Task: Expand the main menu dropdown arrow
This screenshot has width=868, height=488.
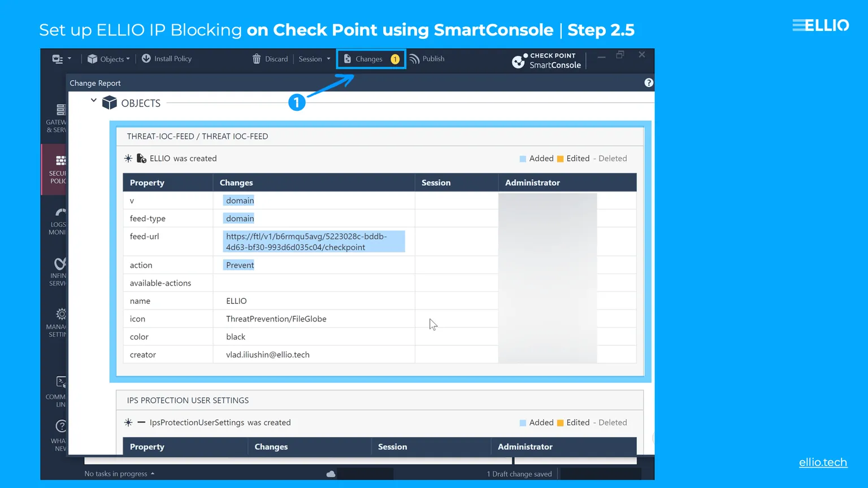Action: [70, 58]
